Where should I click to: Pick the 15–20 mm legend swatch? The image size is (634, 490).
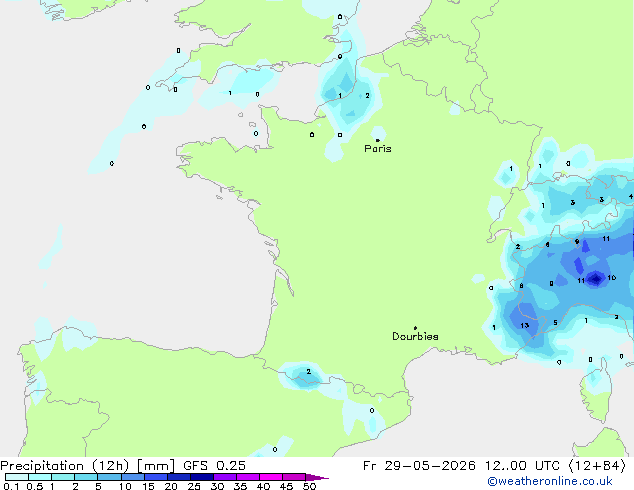point(156,477)
